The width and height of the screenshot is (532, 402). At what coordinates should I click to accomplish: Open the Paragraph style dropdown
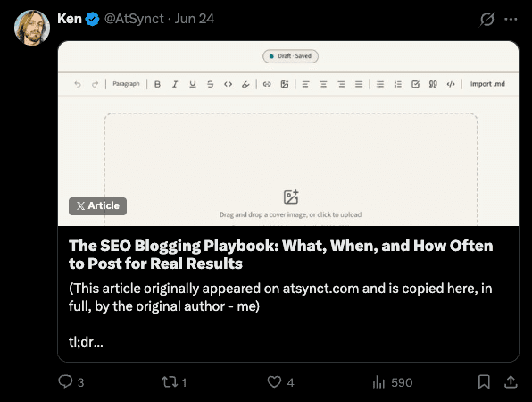pyautogui.click(x=126, y=84)
